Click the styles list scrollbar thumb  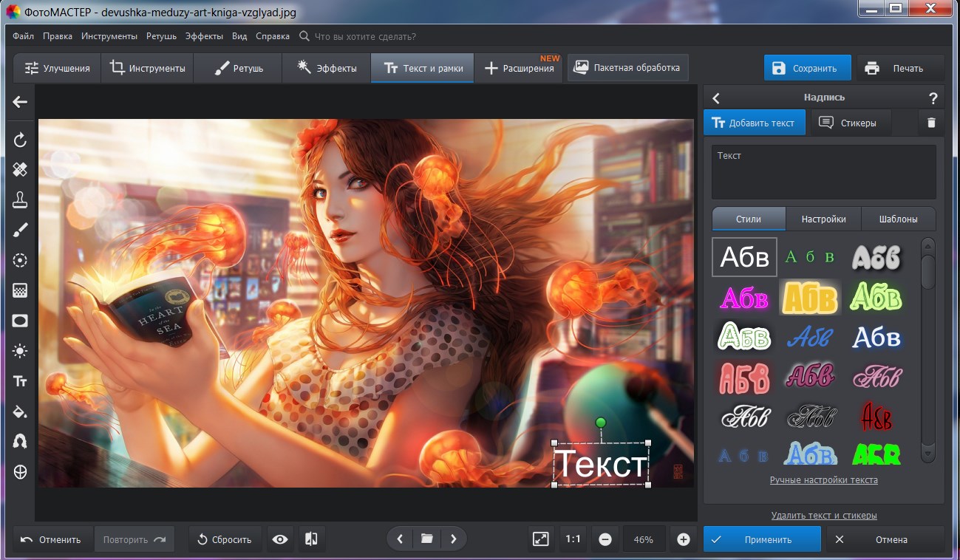point(928,272)
